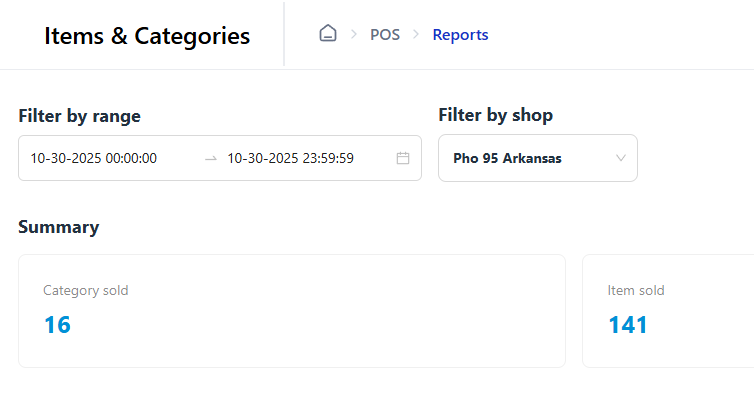Image resolution: width=754 pixels, height=406 pixels.
Task: Click the breadcrumb chevron before Reports
Action: 416,35
